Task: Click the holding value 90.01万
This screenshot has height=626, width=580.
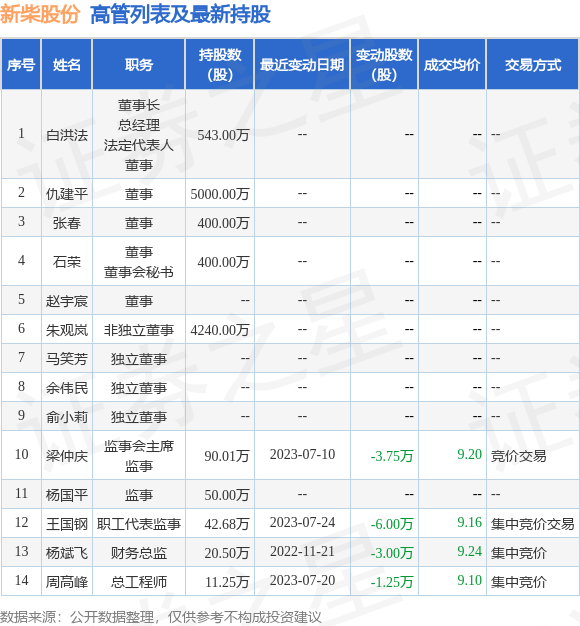Action: point(227,456)
